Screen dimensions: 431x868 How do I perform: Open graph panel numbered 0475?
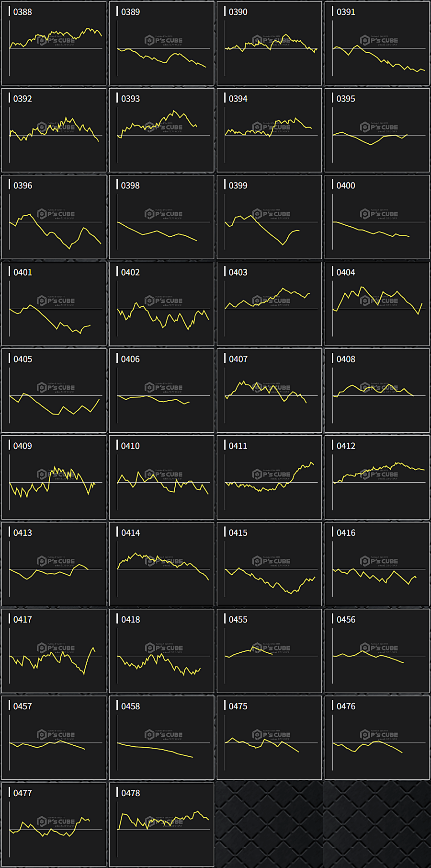pyautogui.click(x=269, y=738)
